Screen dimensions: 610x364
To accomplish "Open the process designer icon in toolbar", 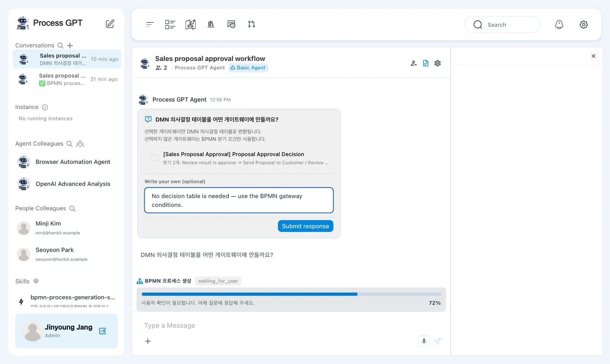I will (191, 24).
